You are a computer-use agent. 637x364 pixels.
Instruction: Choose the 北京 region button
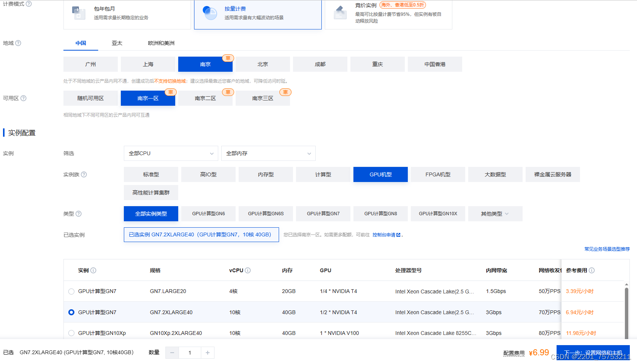click(263, 64)
